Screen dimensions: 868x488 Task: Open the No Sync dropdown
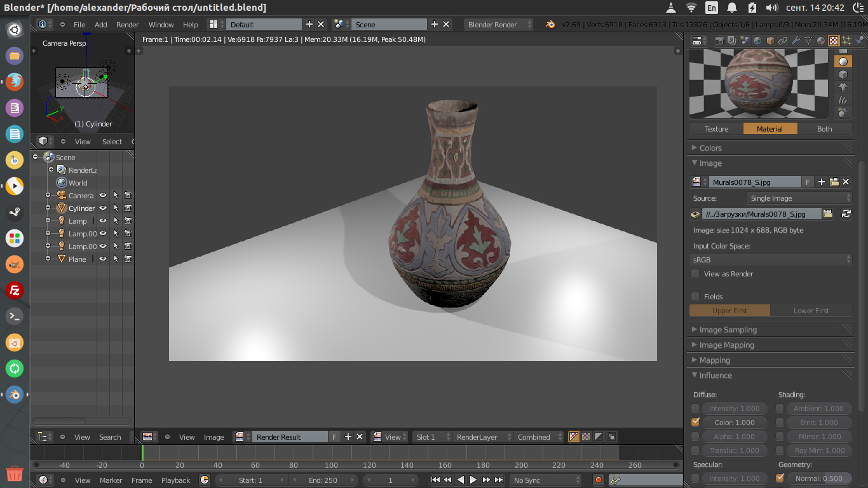point(545,480)
